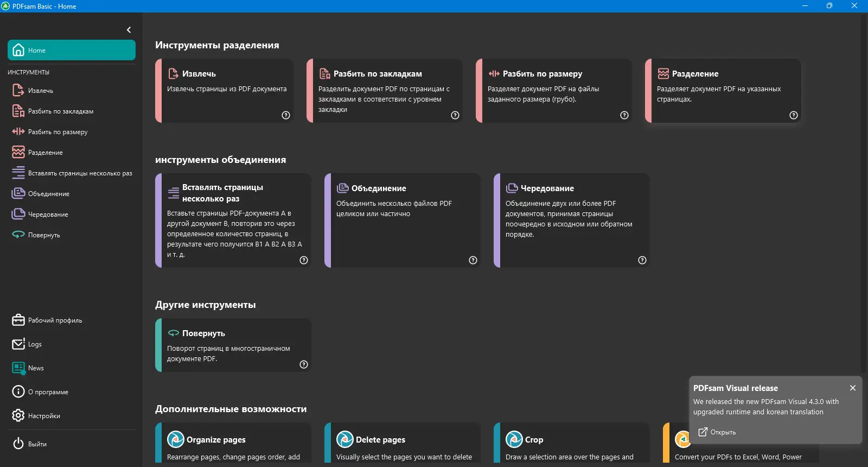Open Чередование tool in sidebar

72,214
